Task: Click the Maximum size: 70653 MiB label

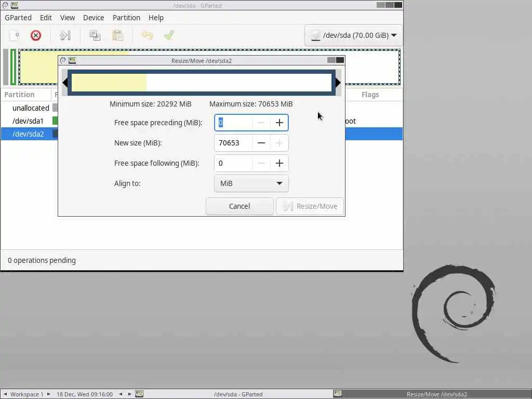Action: [x=251, y=104]
